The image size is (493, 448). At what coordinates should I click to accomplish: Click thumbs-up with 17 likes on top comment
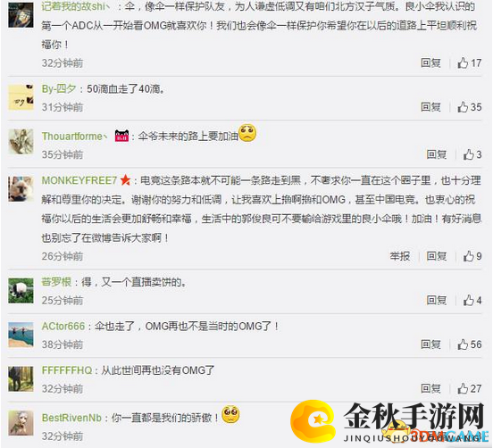click(x=470, y=63)
